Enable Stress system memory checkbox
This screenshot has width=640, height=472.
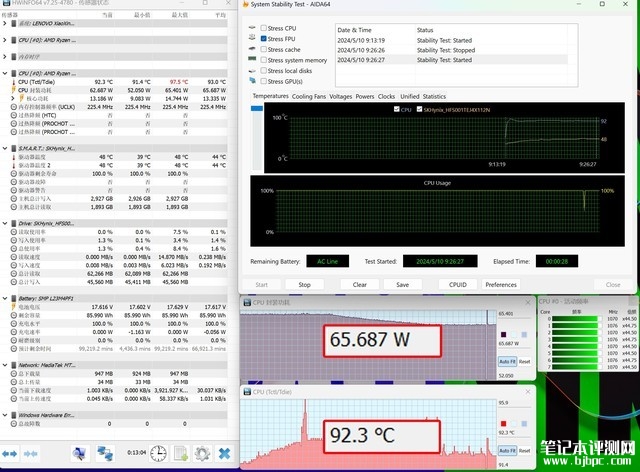coord(264,60)
